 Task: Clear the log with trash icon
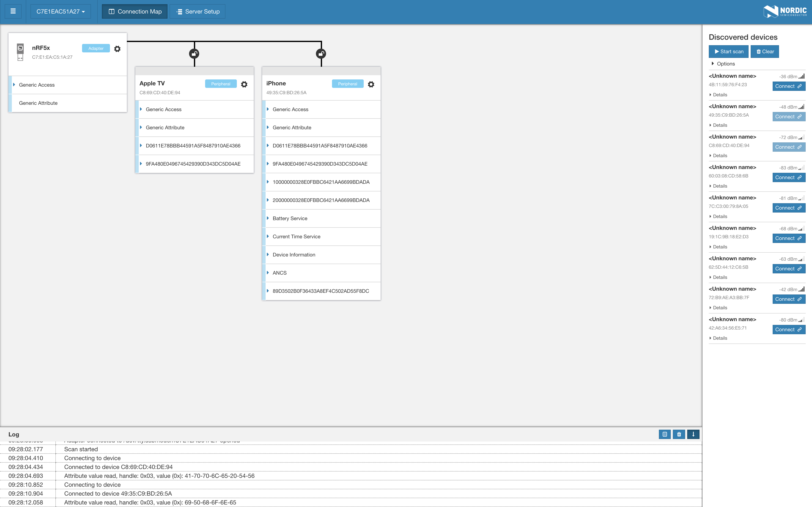(679, 434)
